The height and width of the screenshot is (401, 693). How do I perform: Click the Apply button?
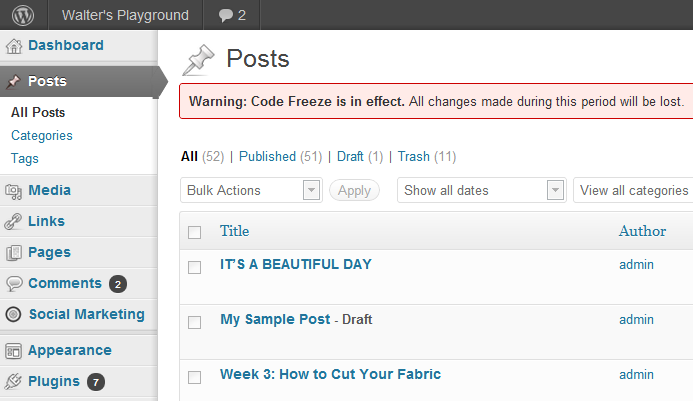354,191
